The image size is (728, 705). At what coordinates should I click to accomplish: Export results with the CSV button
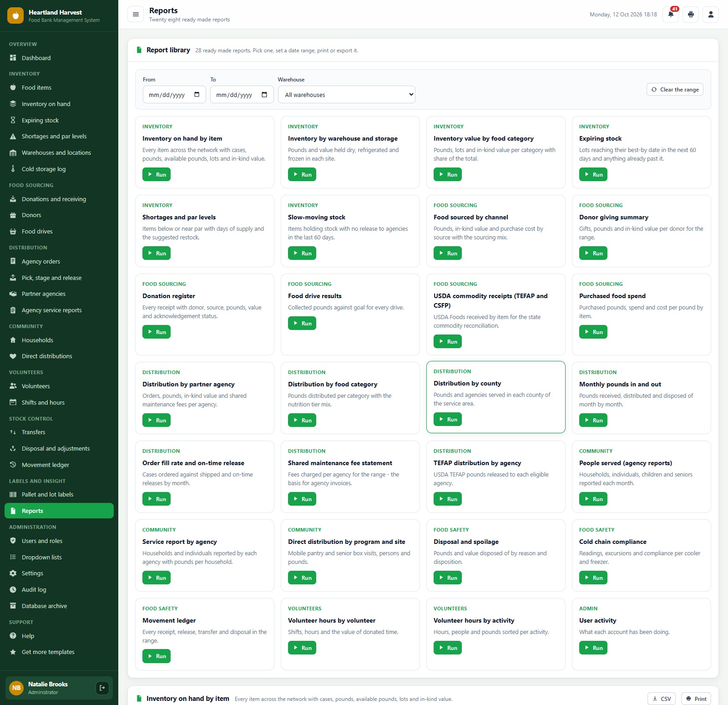tap(662, 699)
